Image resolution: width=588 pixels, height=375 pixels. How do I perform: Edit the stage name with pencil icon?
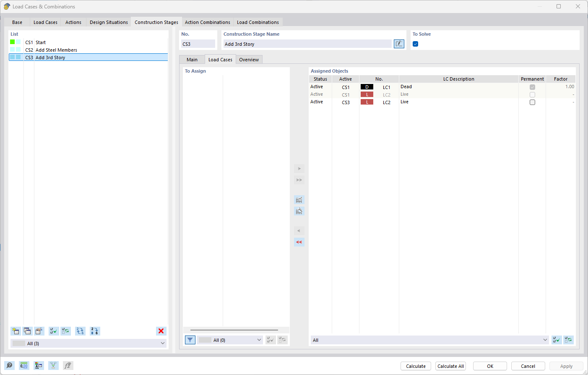click(399, 44)
